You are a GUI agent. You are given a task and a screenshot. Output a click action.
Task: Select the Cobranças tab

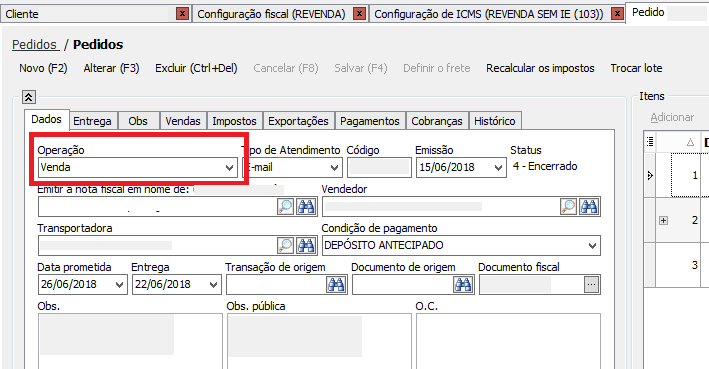[x=437, y=121]
